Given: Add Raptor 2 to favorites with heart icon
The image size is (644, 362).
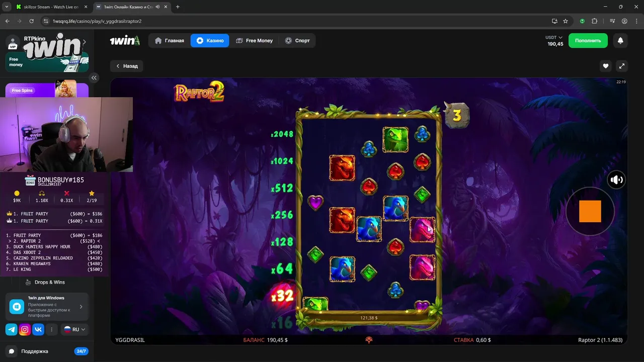Looking at the screenshot, I should click(606, 66).
